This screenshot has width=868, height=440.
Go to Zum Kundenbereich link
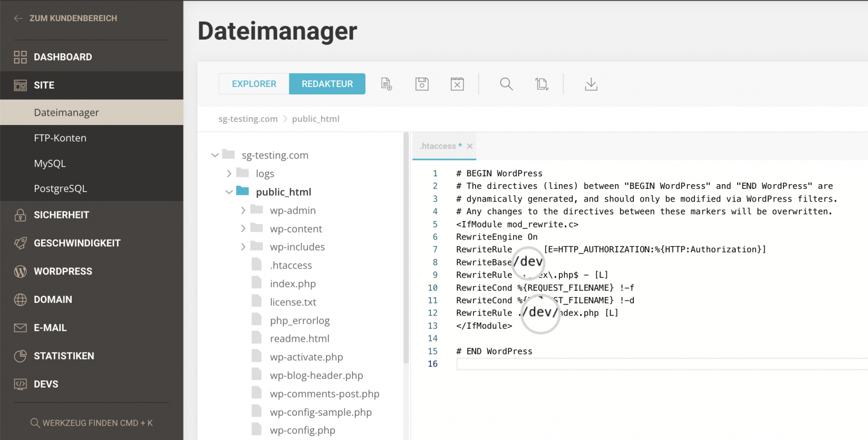[73, 18]
